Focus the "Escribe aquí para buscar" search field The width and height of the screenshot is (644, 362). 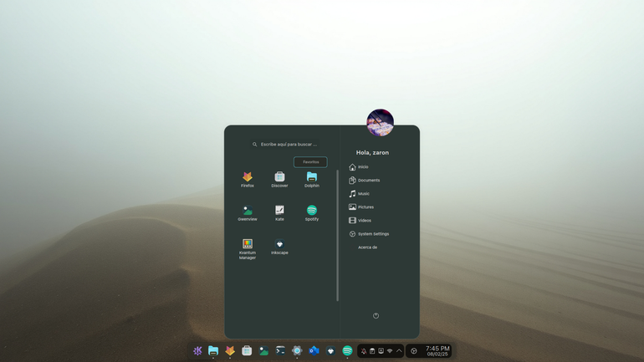(x=284, y=145)
